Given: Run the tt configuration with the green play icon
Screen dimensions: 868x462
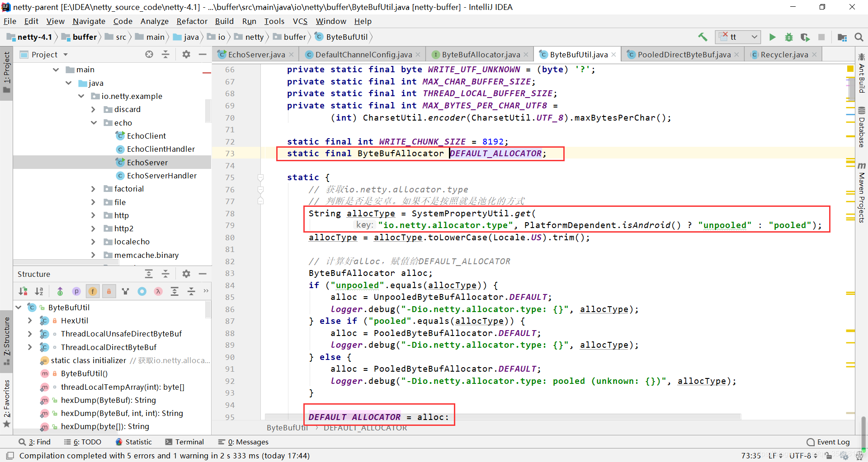Looking at the screenshot, I should 773,37.
